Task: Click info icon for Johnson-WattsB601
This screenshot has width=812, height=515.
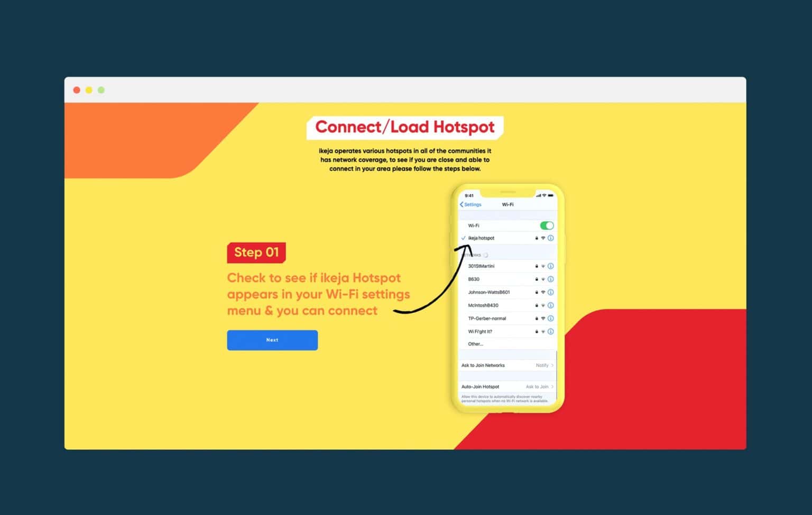Action: (x=550, y=292)
